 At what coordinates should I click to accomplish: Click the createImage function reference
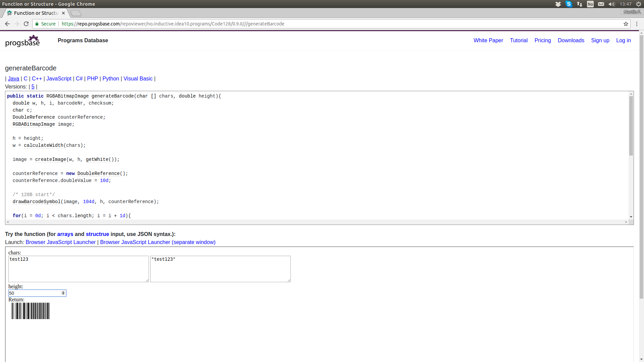click(51, 160)
